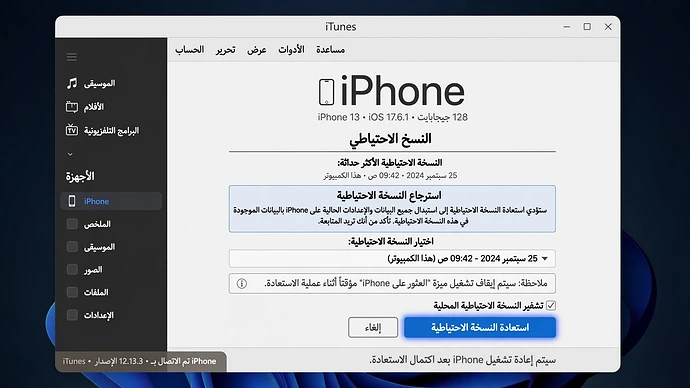690x388 pixels.
Task: Click the اختيار النسخة الاحتياطية label
Action: click(x=391, y=242)
